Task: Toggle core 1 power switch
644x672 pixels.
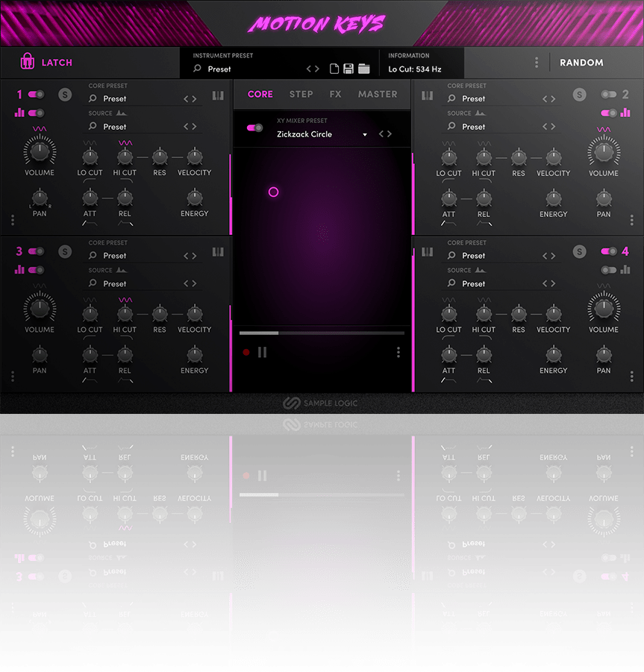Action: point(37,94)
